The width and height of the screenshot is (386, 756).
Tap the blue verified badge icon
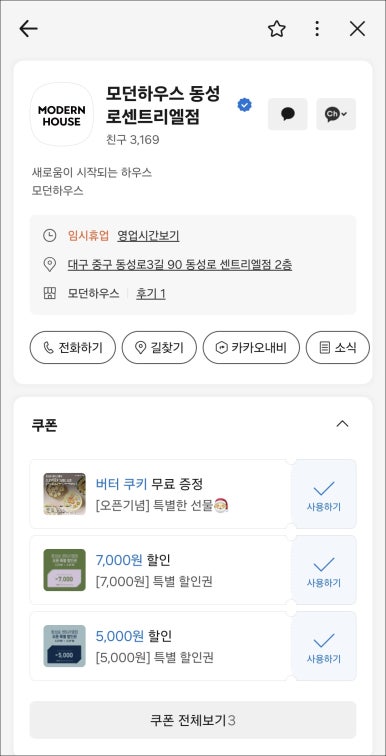245,105
